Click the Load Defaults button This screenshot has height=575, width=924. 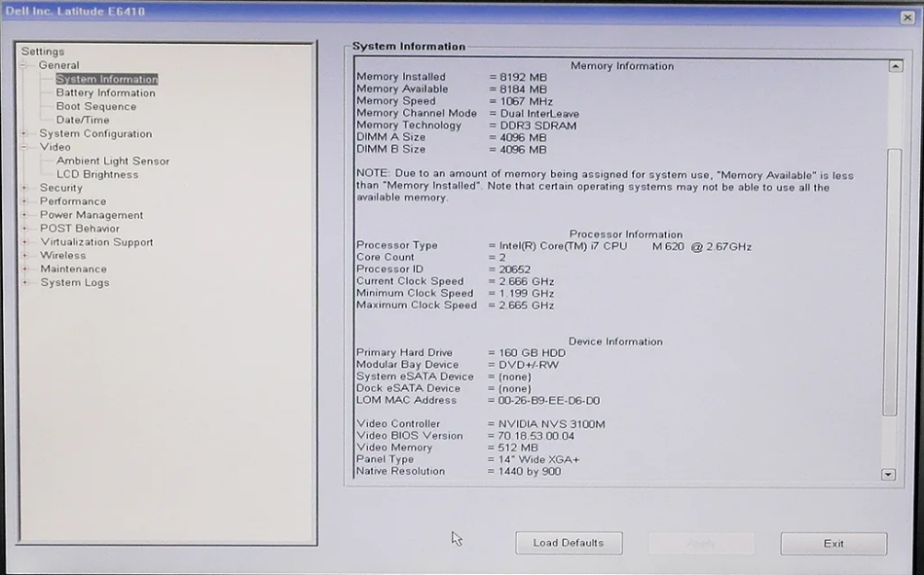pyautogui.click(x=569, y=543)
